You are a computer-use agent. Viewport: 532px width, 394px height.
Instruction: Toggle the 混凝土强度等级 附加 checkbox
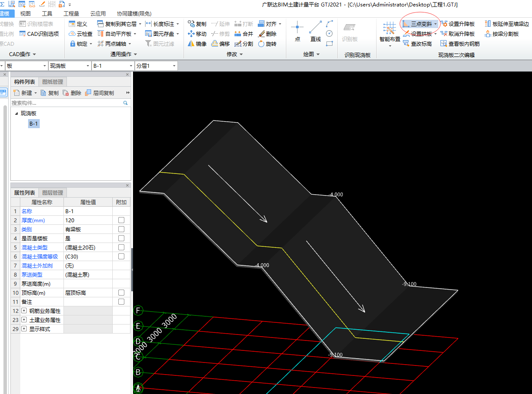121,256
